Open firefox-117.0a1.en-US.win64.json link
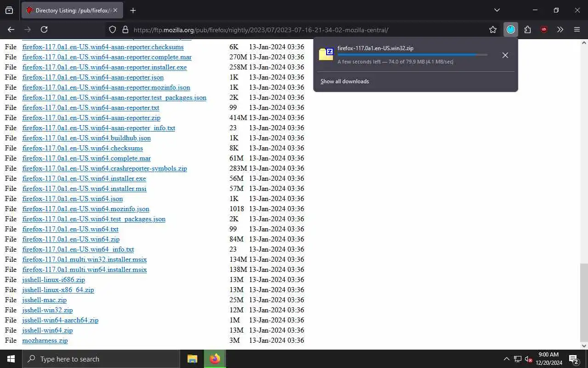Screen dimensions: 588x368 (73, 199)
